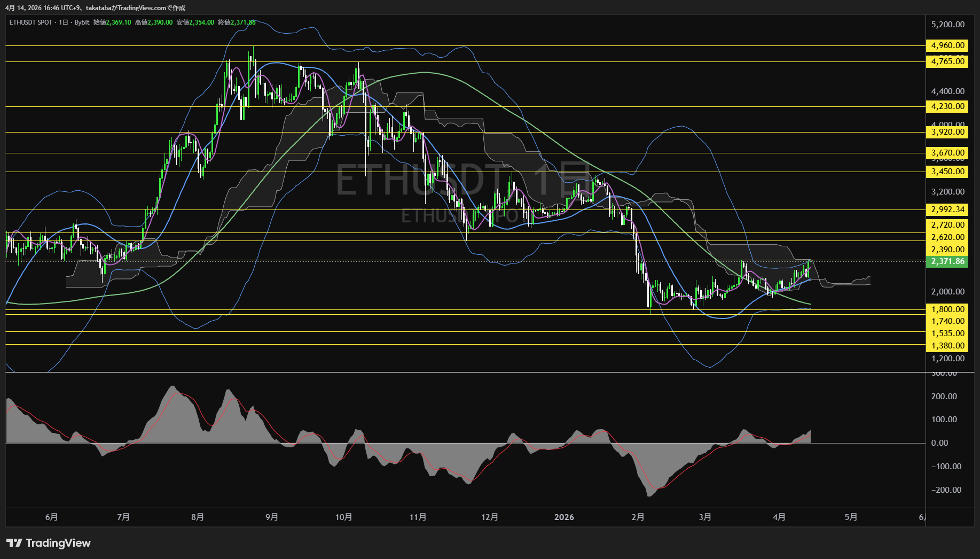The width and height of the screenshot is (980, 559).
Task: Click the 1,380.00 price level label
Action: pos(947,346)
